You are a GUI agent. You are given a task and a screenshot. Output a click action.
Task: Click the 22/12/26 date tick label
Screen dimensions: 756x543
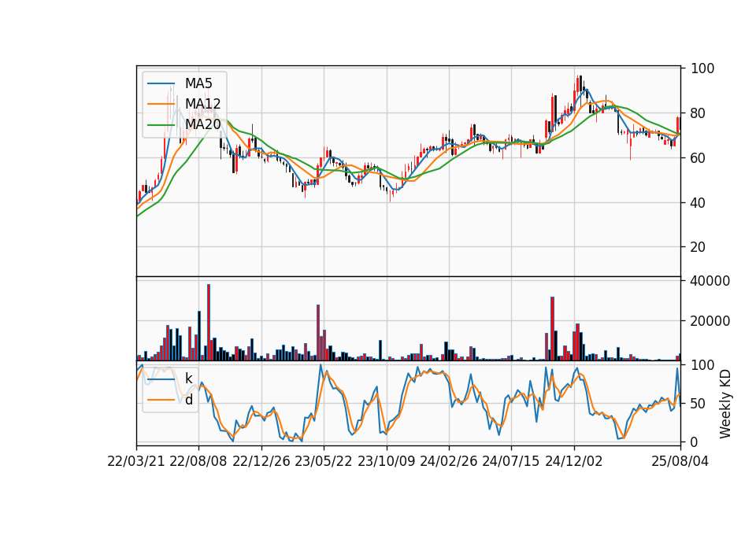(261, 461)
